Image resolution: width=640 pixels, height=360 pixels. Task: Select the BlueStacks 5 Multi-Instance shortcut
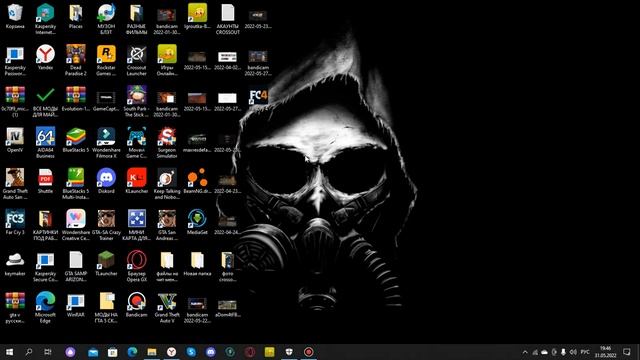[x=76, y=183]
